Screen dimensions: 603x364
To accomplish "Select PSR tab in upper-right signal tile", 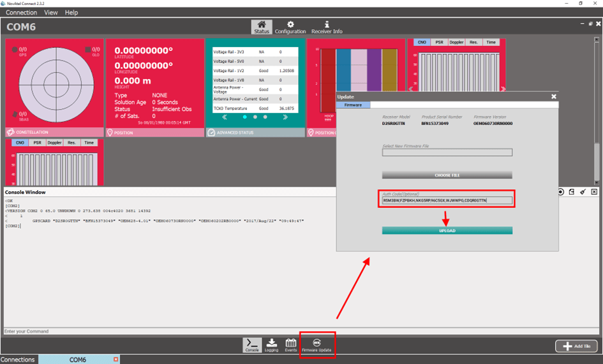I will 439,42.
